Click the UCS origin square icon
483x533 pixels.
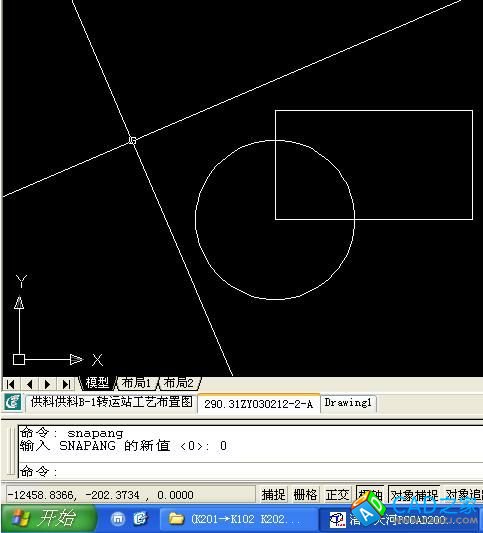[x=19, y=359]
